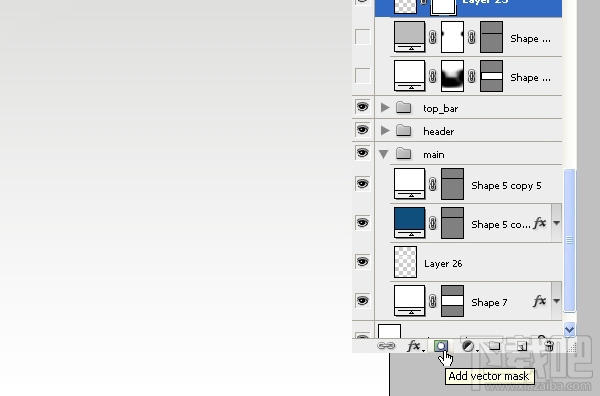Viewport: 600px width, 396px height.
Task: Expand the header group
Action: pyautogui.click(x=385, y=131)
